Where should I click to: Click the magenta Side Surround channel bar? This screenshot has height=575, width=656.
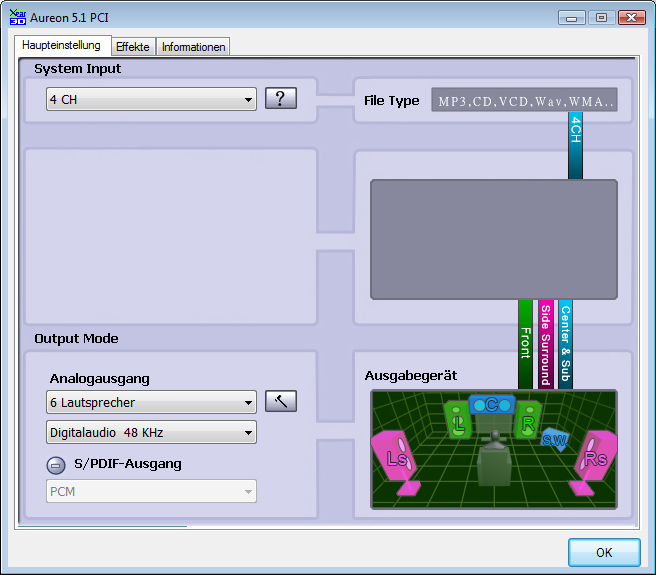[x=546, y=344]
